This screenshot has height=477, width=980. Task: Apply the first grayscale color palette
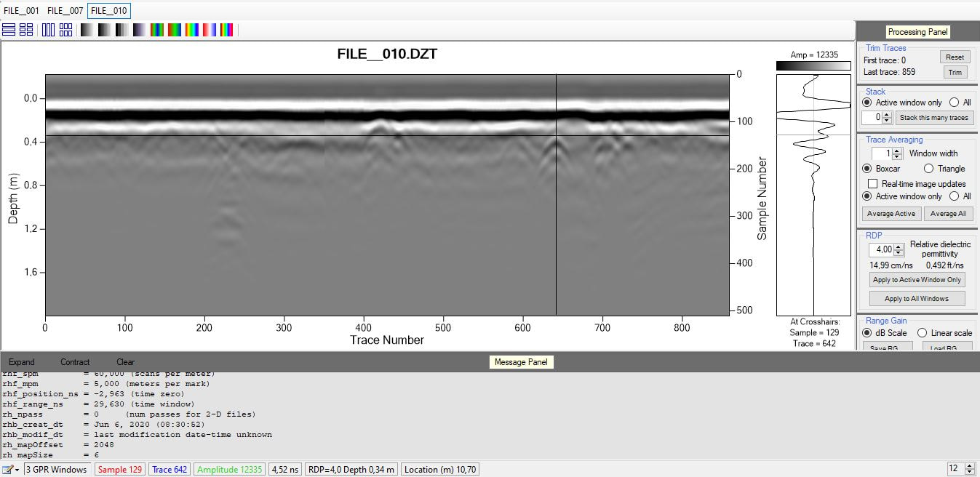click(x=87, y=30)
